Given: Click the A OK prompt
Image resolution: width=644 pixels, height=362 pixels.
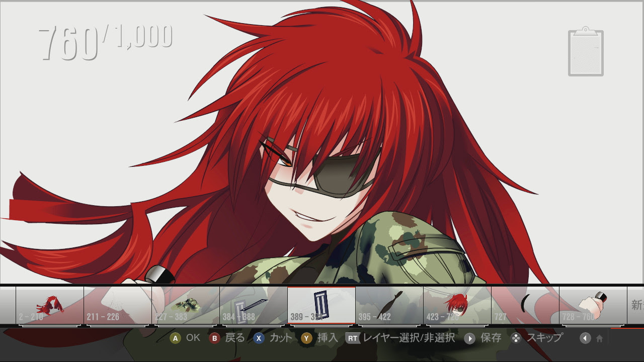Looking at the screenshot, I should point(185,338).
